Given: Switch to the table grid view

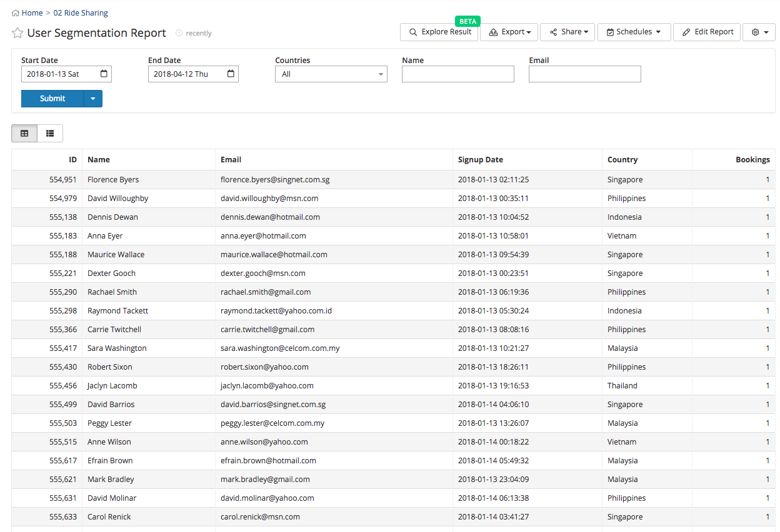Looking at the screenshot, I should coord(24,133).
